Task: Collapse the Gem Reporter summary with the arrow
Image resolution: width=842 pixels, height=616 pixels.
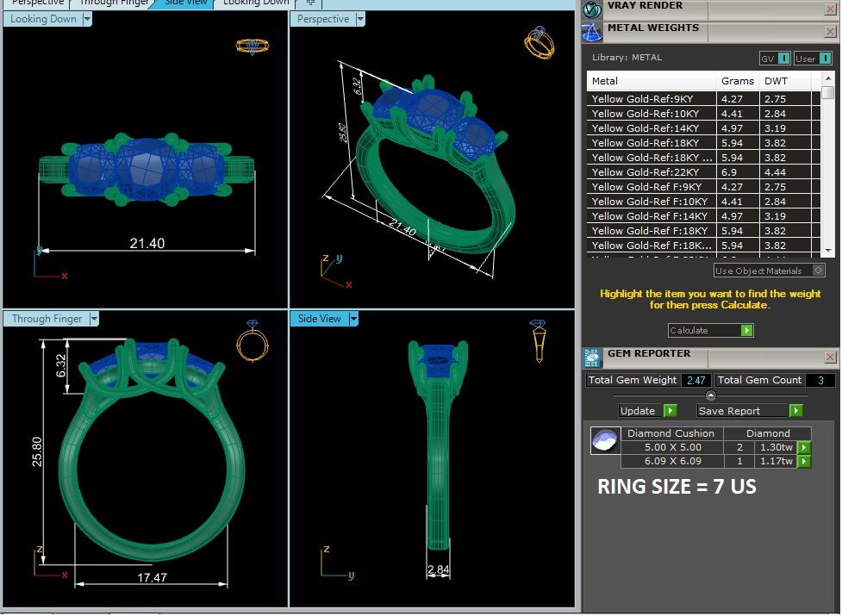Action: (x=711, y=395)
